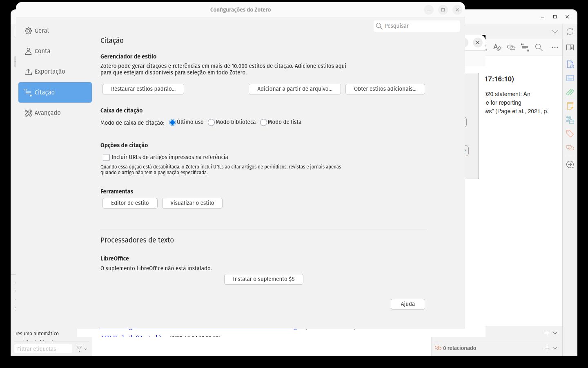Open the Notes pane icon in sidebar

click(570, 106)
